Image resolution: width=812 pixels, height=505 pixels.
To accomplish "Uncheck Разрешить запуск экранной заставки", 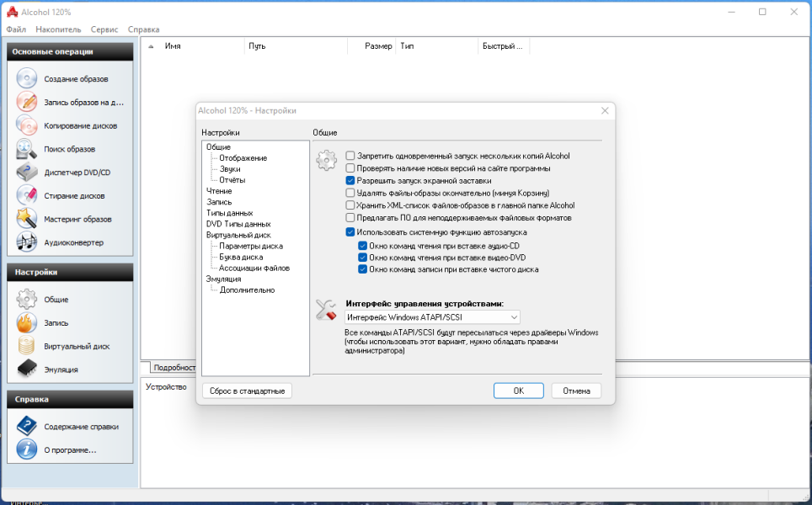I will coord(350,181).
